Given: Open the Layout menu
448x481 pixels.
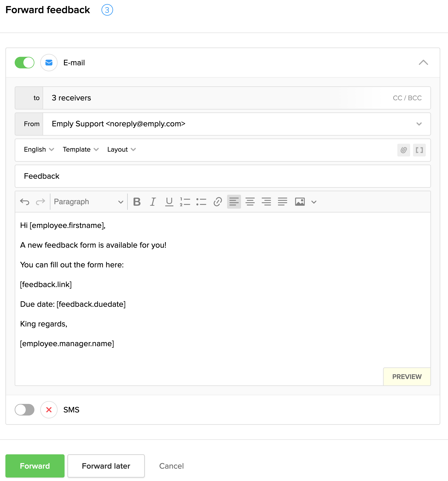Looking at the screenshot, I should point(121,150).
